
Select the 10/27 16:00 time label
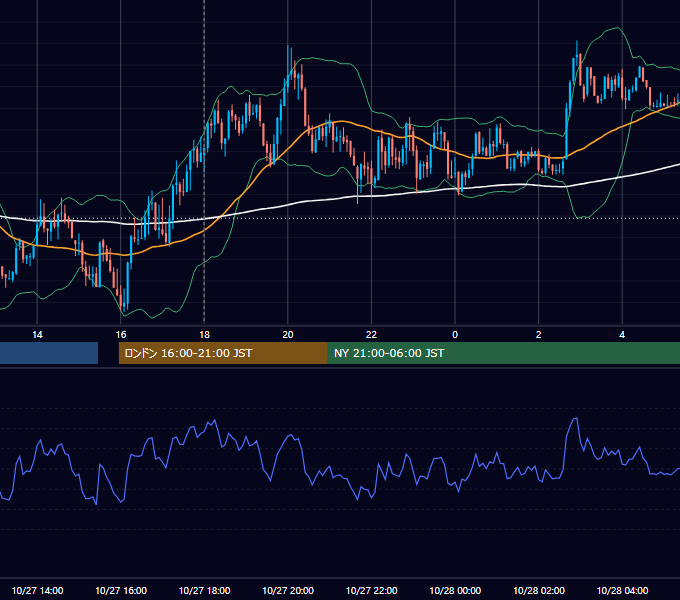(121, 590)
